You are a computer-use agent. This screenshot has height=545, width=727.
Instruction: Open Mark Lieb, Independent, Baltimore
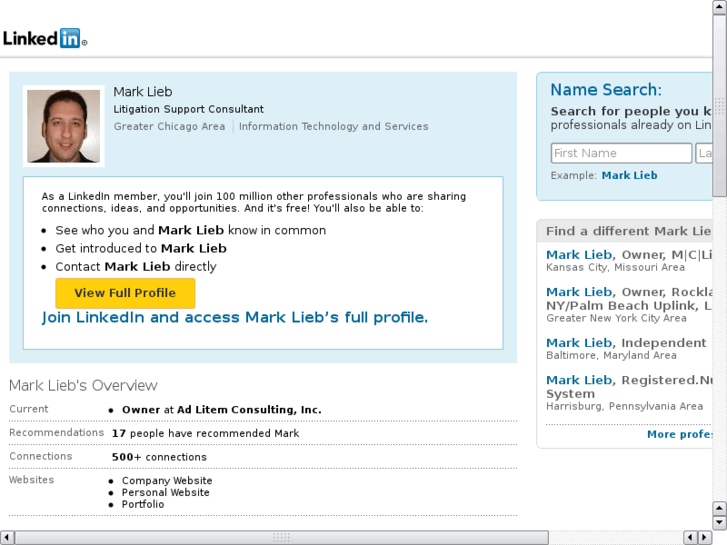click(579, 343)
